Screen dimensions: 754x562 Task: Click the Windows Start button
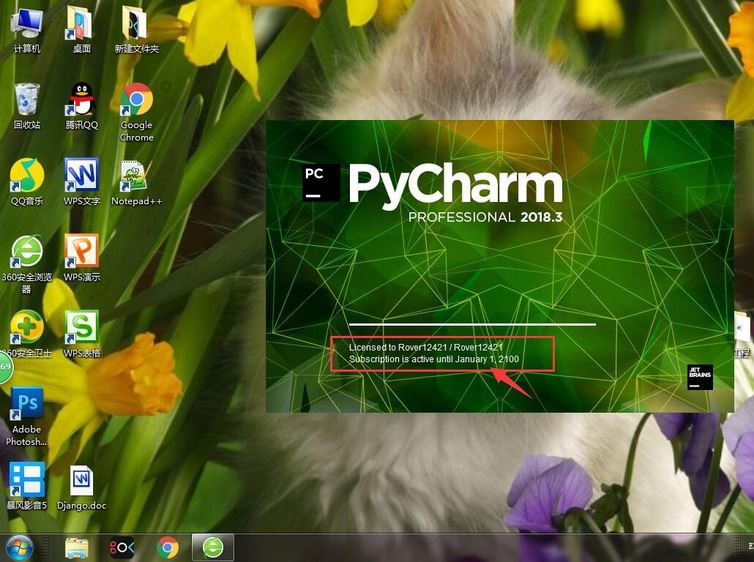click(18, 548)
